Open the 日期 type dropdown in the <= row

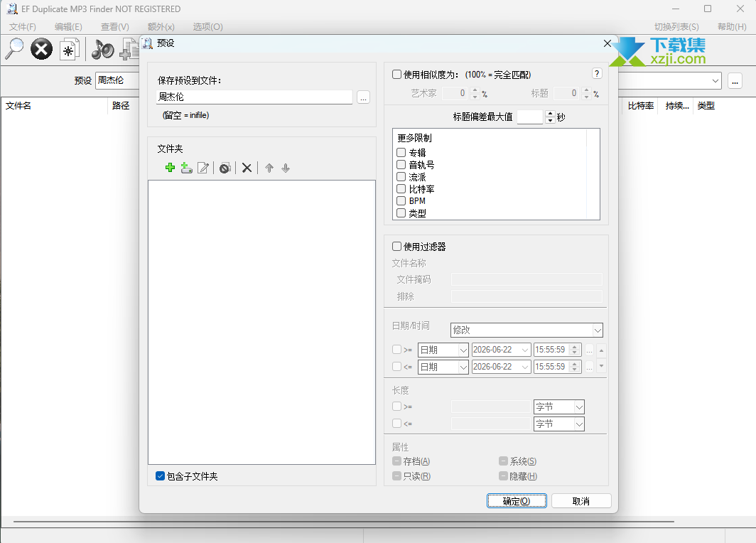pyautogui.click(x=443, y=367)
